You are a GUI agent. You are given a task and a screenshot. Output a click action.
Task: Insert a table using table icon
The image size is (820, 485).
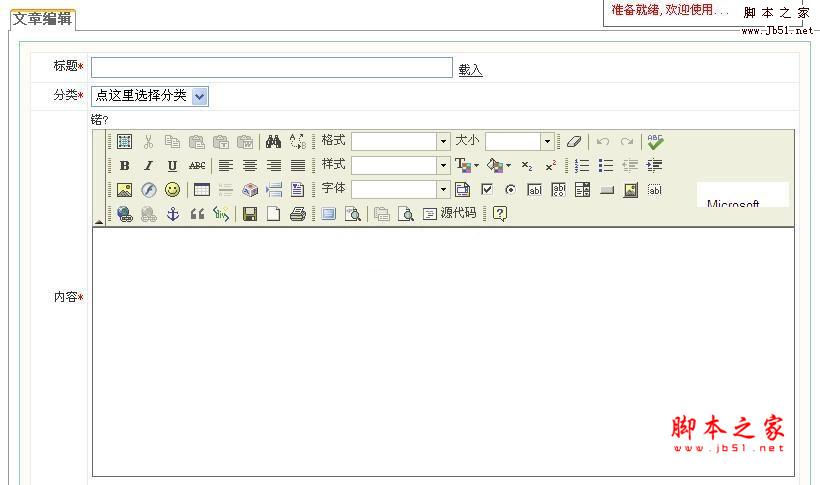[x=201, y=190]
